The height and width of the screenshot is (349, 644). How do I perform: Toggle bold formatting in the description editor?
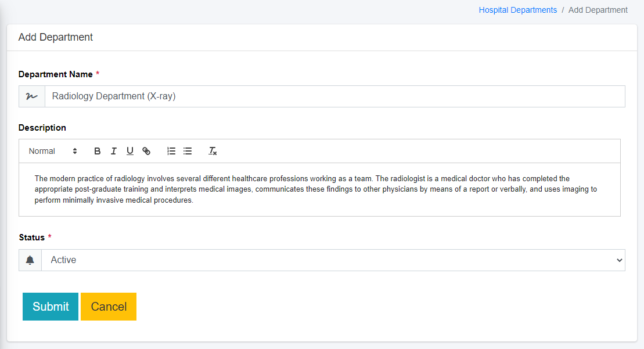tap(98, 151)
